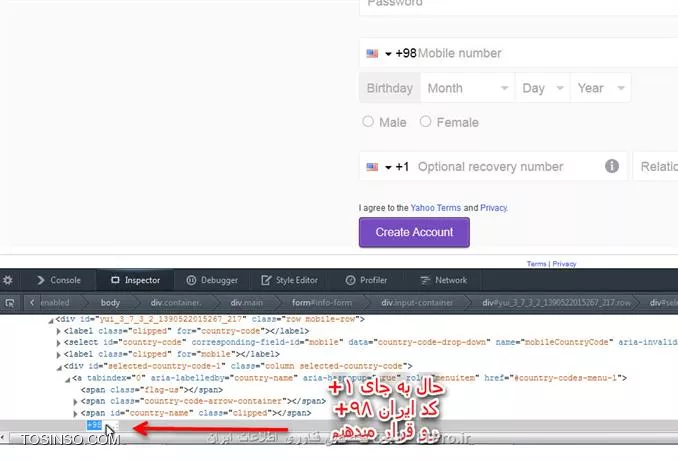
Task: Collapse the a tabindex="0" anchor node
Action: pyautogui.click(x=67, y=380)
